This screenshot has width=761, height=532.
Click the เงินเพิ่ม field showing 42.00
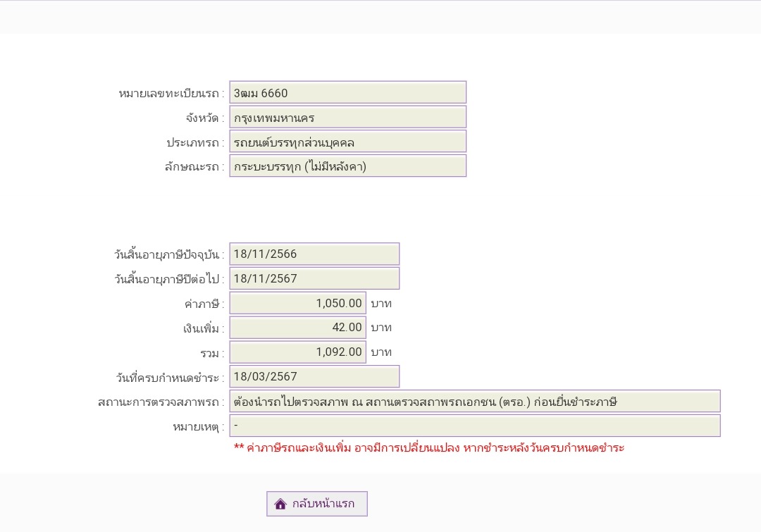coord(297,328)
